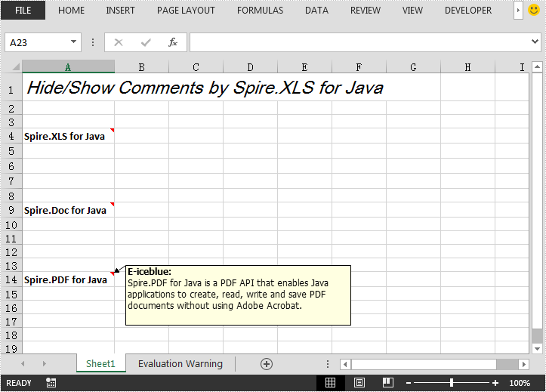Open the Name Box dropdown arrow
This screenshot has width=546, height=392.
(73, 42)
